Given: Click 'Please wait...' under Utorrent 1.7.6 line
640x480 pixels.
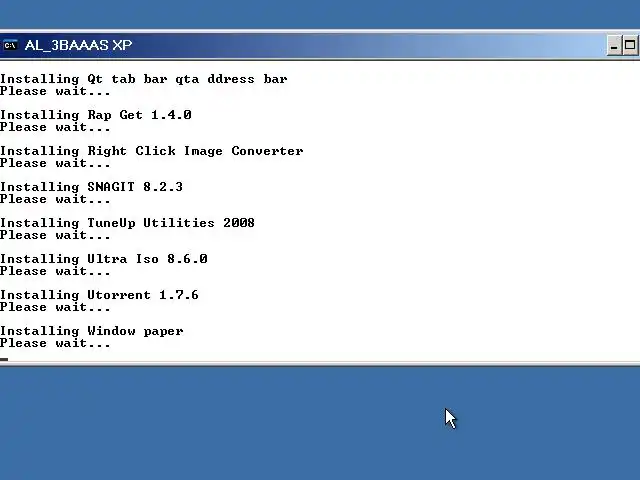Looking at the screenshot, I should (x=55, y=307).
